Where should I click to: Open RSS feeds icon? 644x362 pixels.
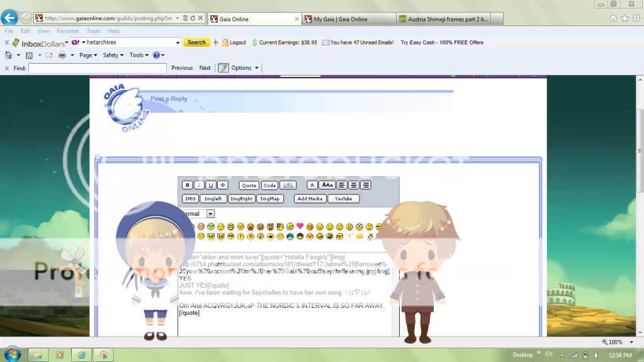(x=29, y=55)
